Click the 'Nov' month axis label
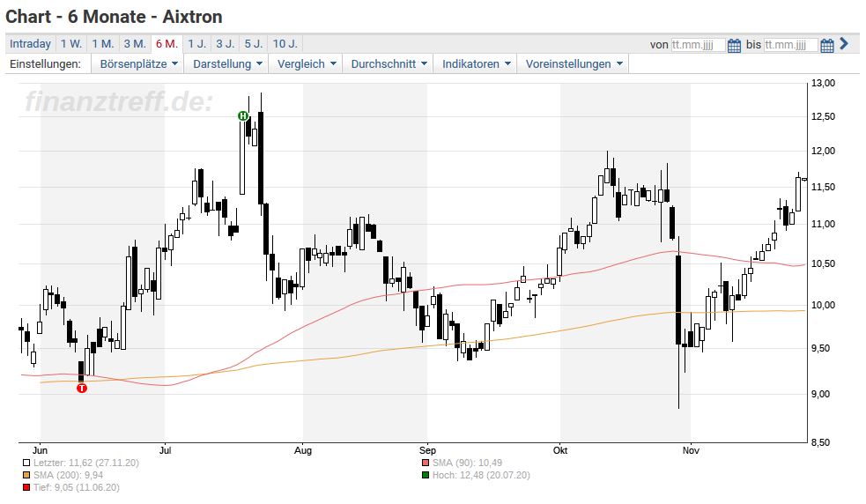The height and width of the screenshot is (504, 866). pyautogui.click(x=691, y=450)
